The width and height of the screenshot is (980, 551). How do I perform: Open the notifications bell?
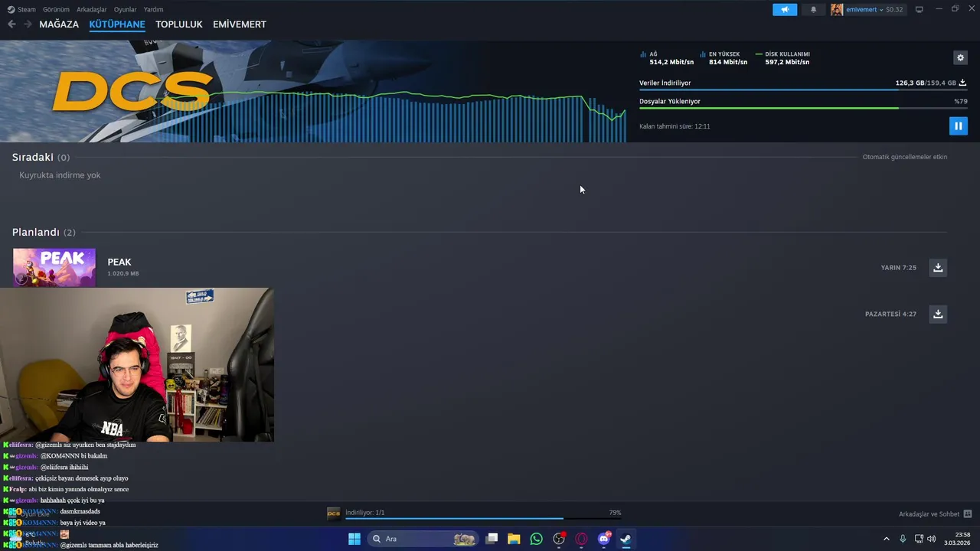point(813,9)
